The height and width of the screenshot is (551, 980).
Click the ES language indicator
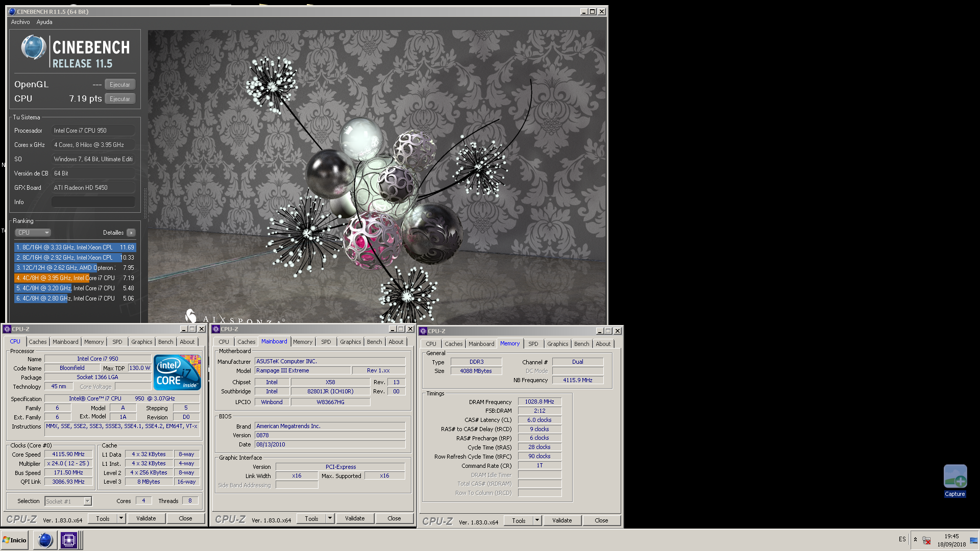click(902, 539)
